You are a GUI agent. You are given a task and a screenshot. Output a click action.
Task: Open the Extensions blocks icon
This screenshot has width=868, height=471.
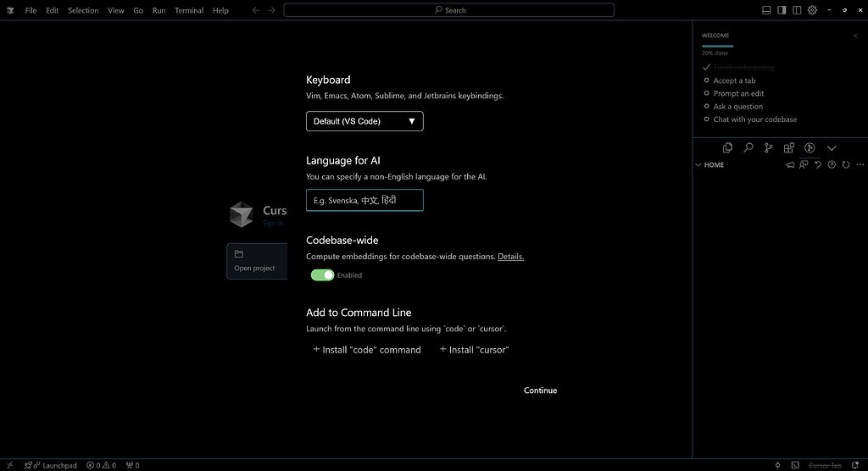[x=789, y=147]
